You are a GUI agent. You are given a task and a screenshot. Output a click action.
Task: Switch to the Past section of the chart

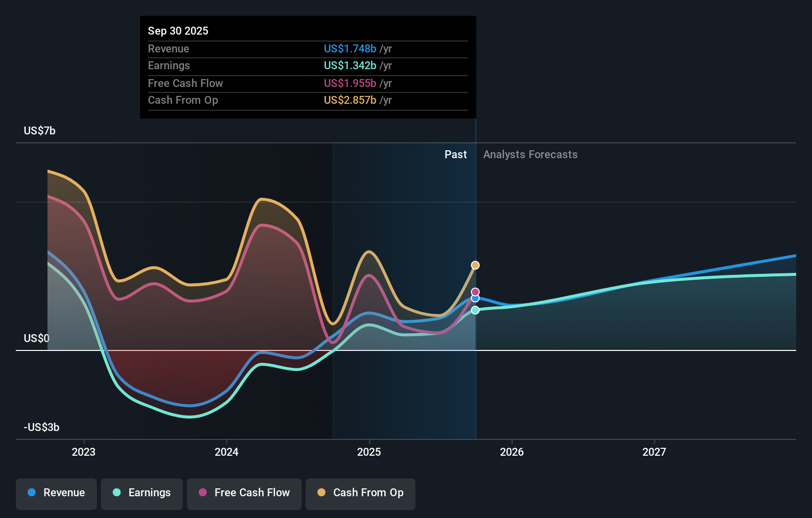coord(455,154)
